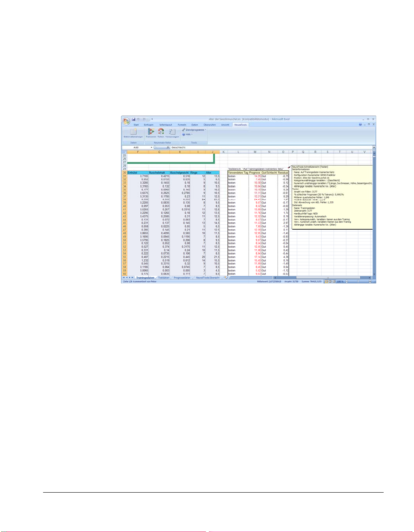Click the Alter header cell
Screen dimensions: 414x532
coord(213,173)
